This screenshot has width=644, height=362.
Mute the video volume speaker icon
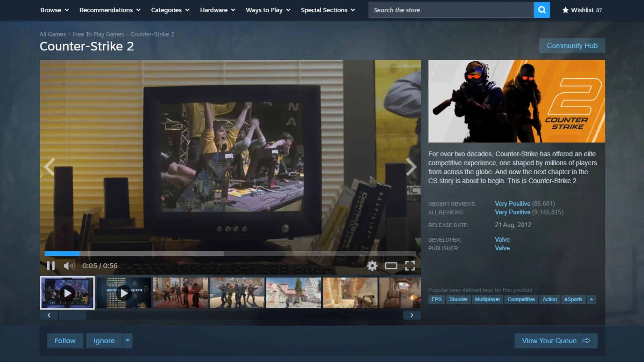pyautogui.click(x=69, y=266)
